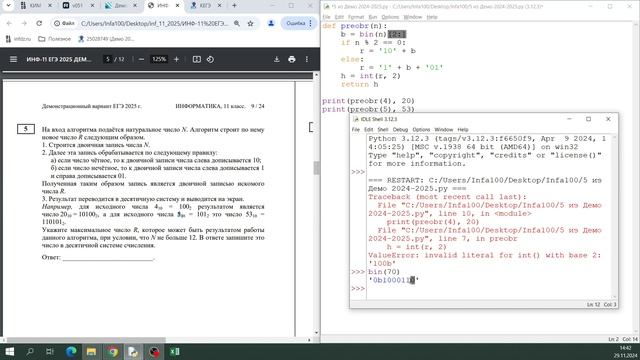Image resolution: width=640 pixels, height=360 pixels.
Task: Open the Chrome profile icon
Action: [271, 24]
